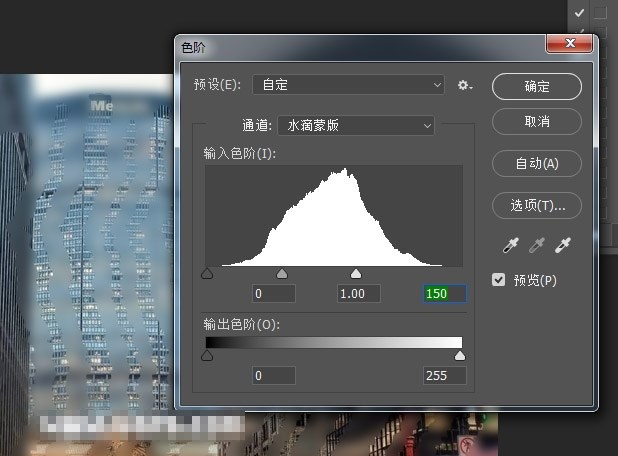
Task: Open the preset options gear menu
Action: tap(465, 85)
